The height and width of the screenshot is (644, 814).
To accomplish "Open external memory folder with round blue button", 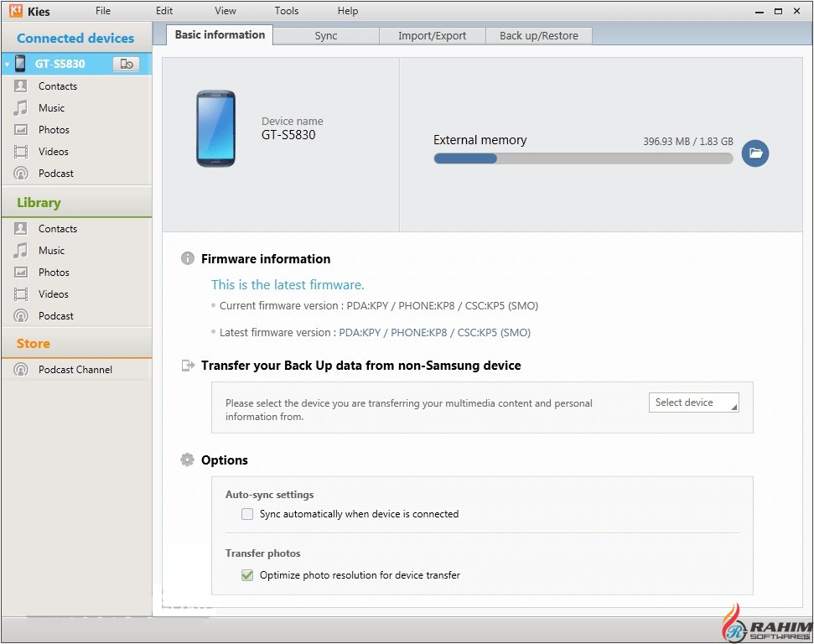I will coord(754,153).
